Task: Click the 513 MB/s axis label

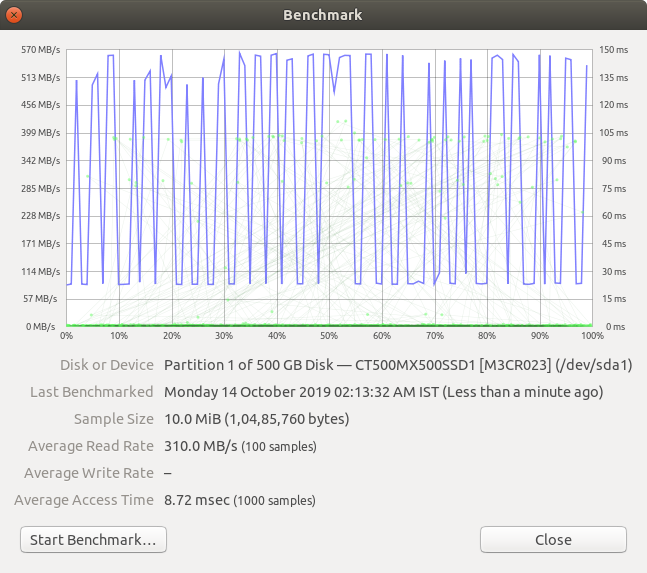Action: pyautogui.click(x=40, y=78)
